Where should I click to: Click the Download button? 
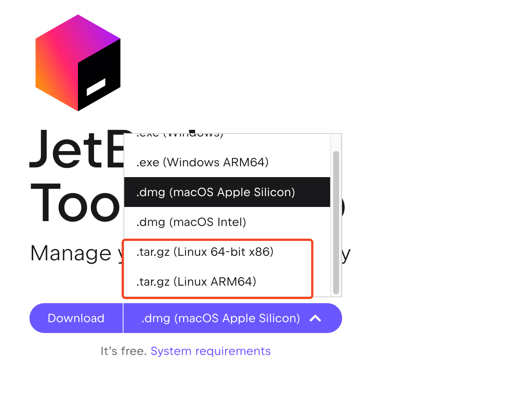pyautogui.click(x=76, y=318)
